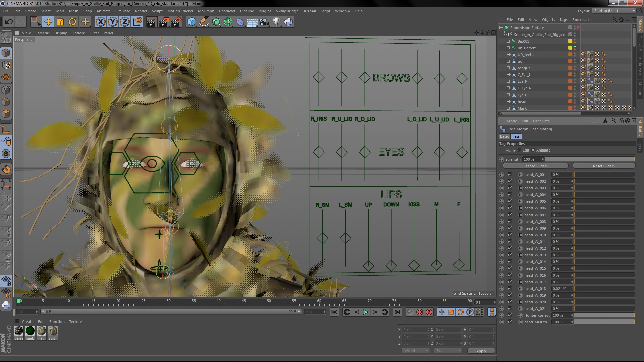Viewport: 644px width, 362px height.
Task: Adjust the Hunter_correct morph slider
Action: coord(604,315)
